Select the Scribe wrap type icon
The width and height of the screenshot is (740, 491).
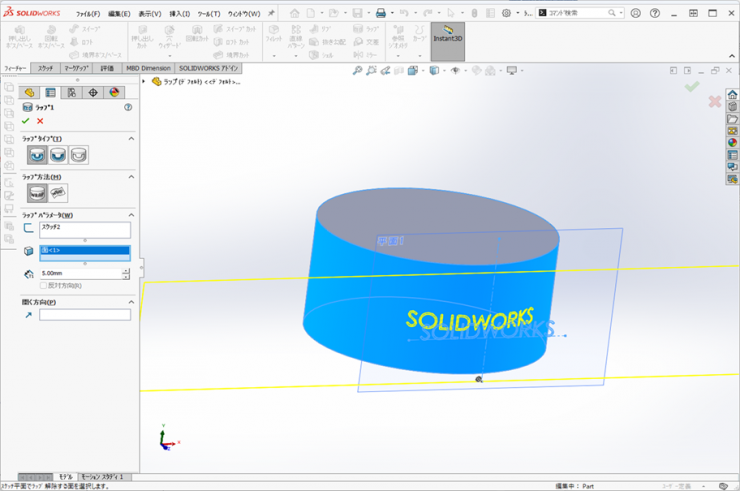coord(79,155)
